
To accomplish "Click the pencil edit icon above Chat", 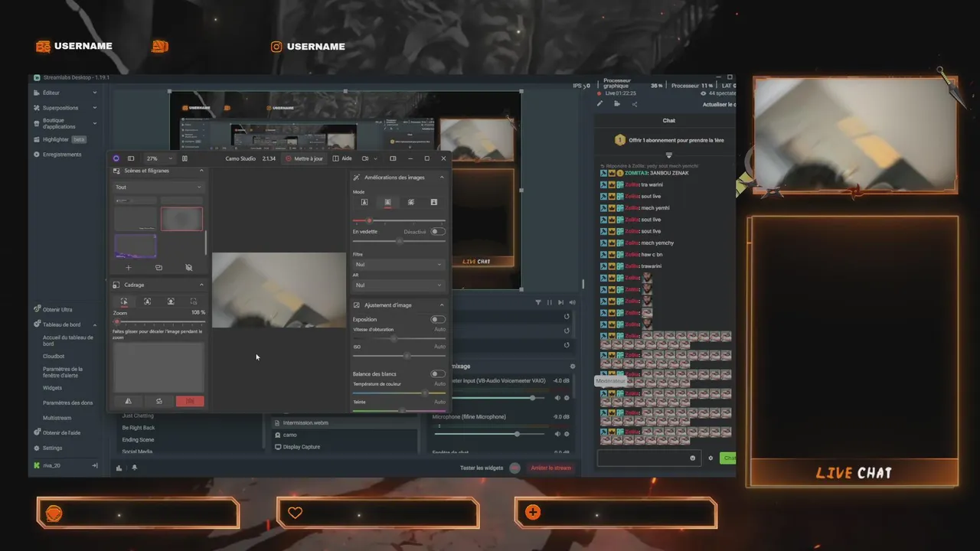I will point(599,104).
